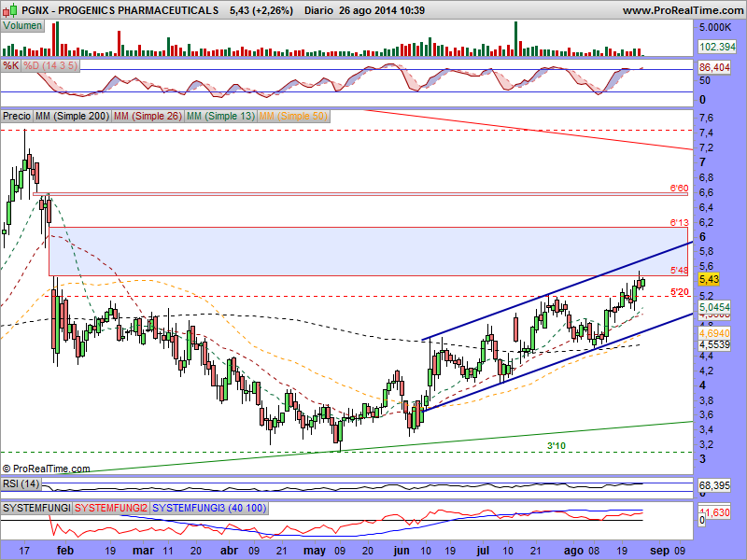The width and height of the screenshot is (747, 560).
Task: Click the 6,8 price axis label
Action: coord(707,177)
